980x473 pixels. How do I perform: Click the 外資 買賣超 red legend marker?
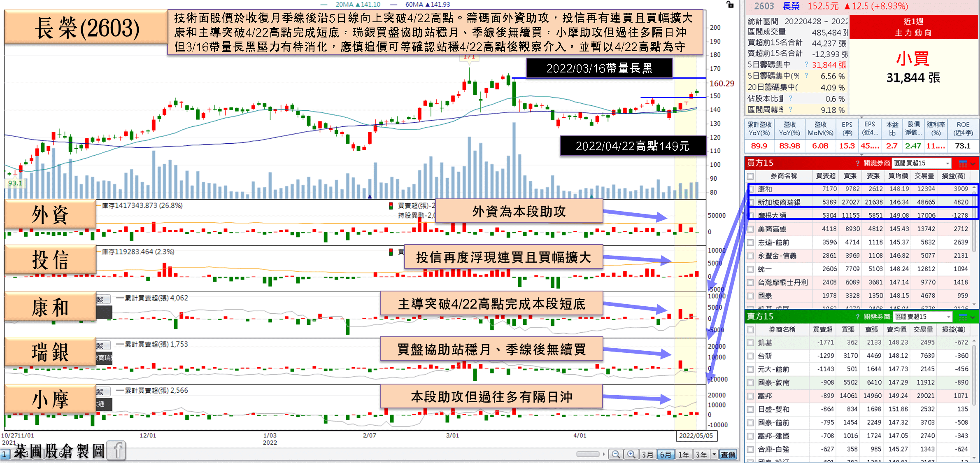coord(391,205)
